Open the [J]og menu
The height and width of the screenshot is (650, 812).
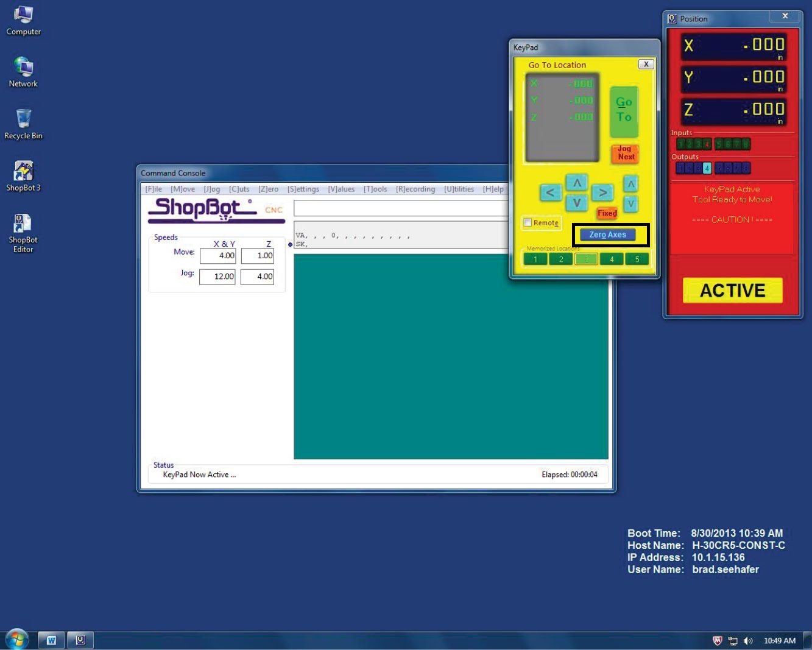click(x=211, y=189)
